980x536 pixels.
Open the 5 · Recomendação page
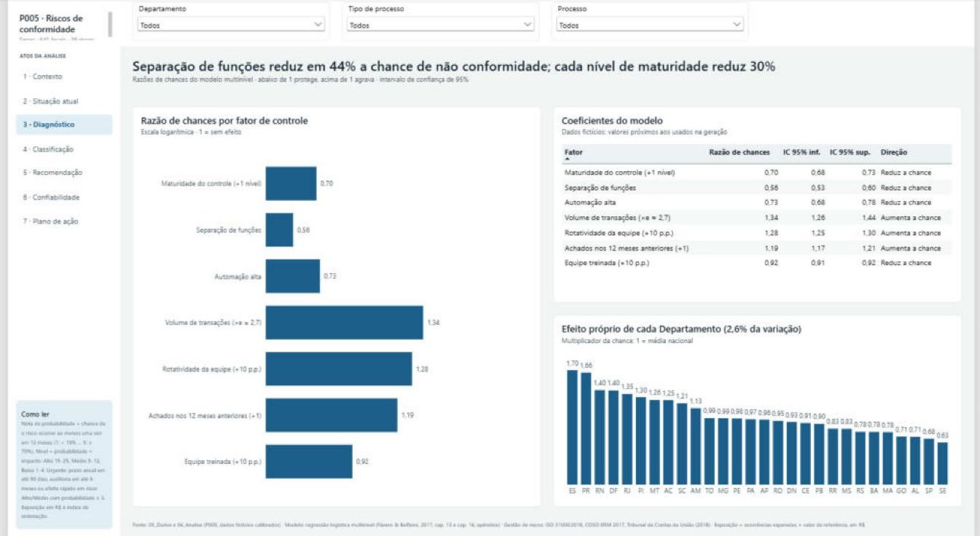[x=64, y=173]
